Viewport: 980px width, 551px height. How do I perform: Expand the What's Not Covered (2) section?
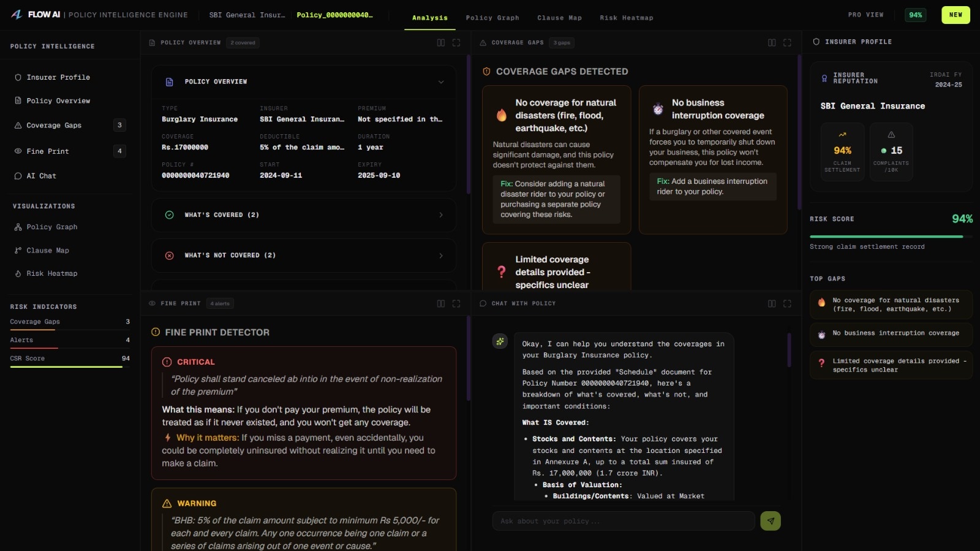coord(304,256)
